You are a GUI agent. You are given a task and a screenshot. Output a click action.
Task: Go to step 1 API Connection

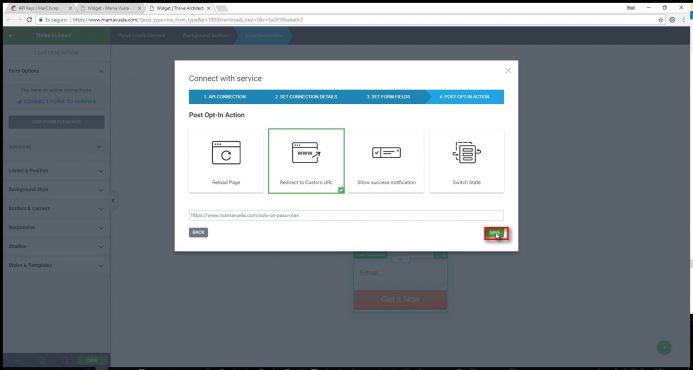tap(225, 97)
